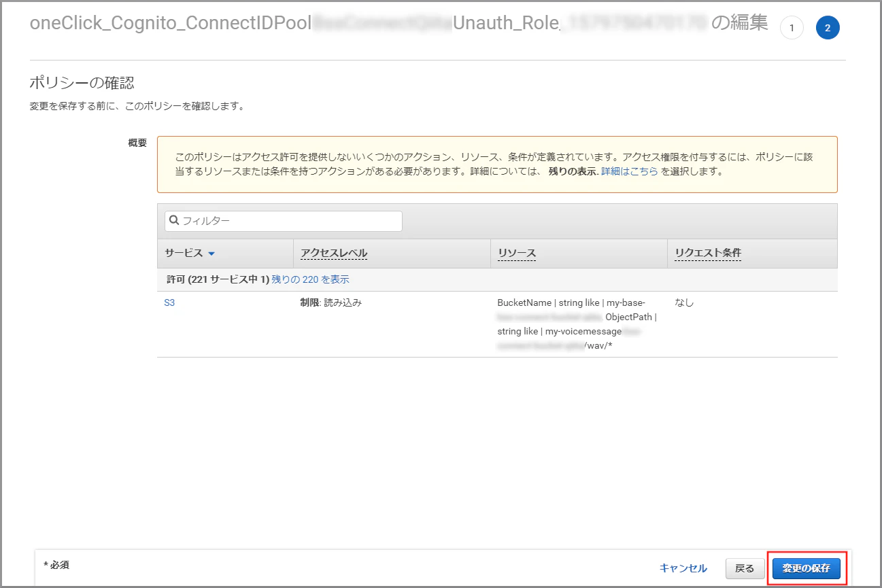This screenshot has height=588, width=882.
Task: Click the * 必須 required note
Action: [x=56, y=565]
